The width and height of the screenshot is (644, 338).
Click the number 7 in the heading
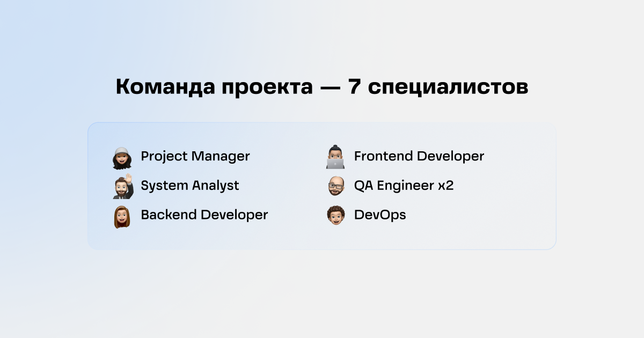pos(354,87)
